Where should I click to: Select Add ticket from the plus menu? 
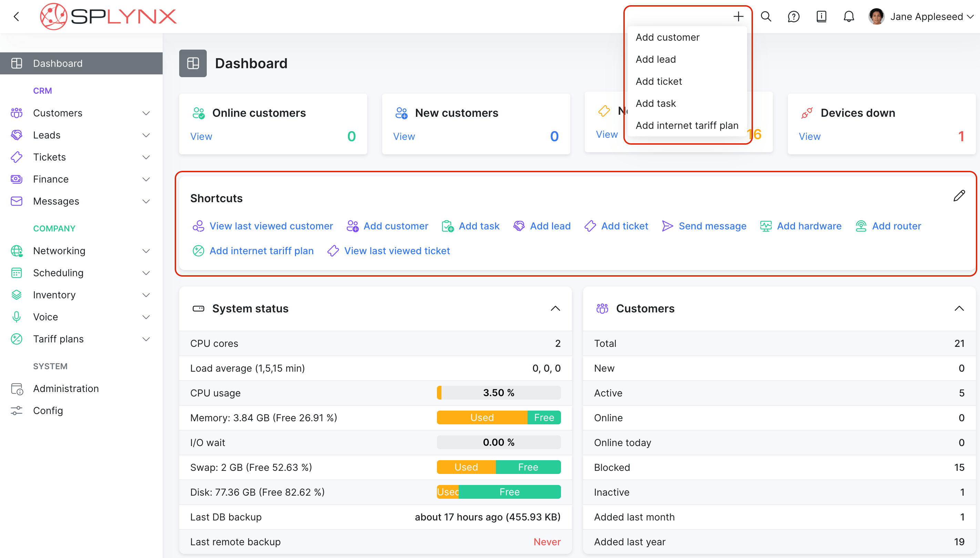659,81
